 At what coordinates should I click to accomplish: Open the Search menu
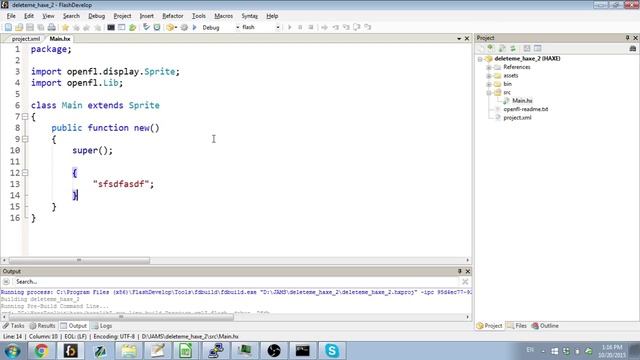pyautogui.click(x=71, y=16)
